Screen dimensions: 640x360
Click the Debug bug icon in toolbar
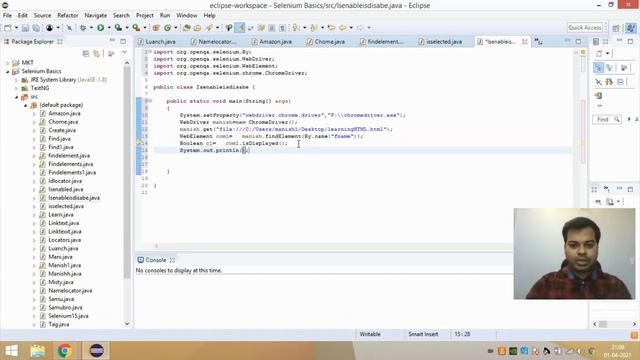coord(83,28)
